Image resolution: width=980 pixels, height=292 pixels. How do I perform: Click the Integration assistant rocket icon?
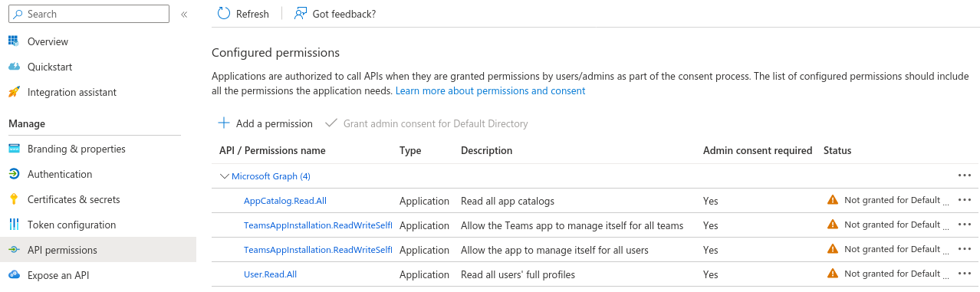[14, 92]
